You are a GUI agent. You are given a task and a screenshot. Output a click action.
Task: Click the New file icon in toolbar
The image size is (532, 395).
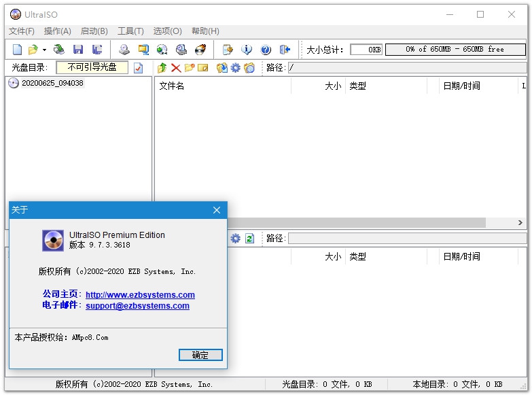(x=17, y=50)
